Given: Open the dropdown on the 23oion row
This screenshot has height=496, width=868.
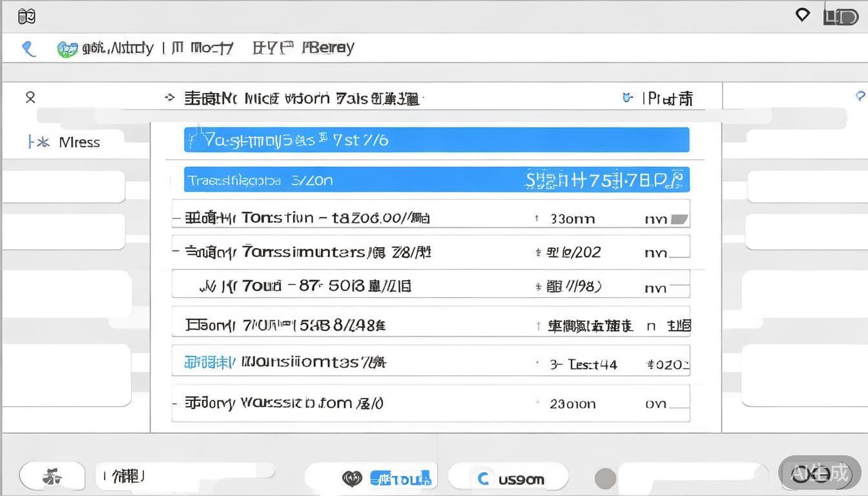Looking at the screenshot, I should point(676,404).
